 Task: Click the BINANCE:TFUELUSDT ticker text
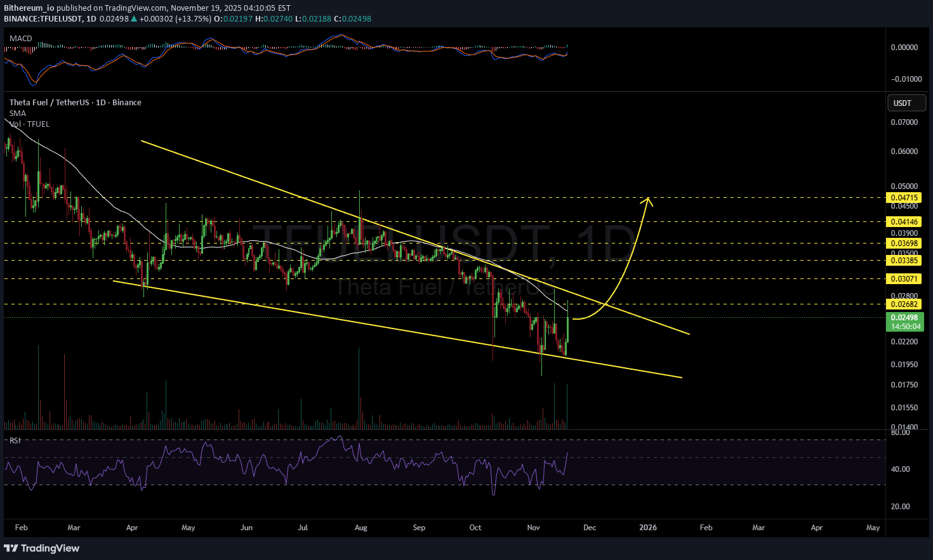(x=43, y=19)
